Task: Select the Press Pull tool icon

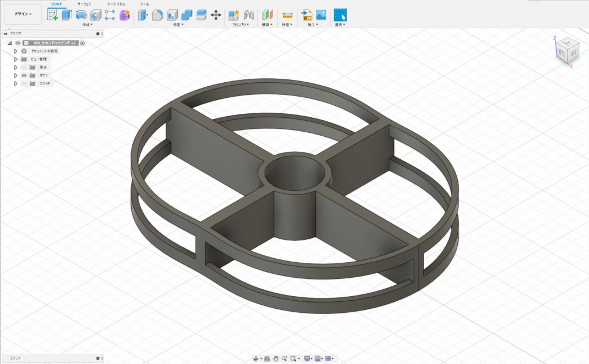Action: point(143,15)
